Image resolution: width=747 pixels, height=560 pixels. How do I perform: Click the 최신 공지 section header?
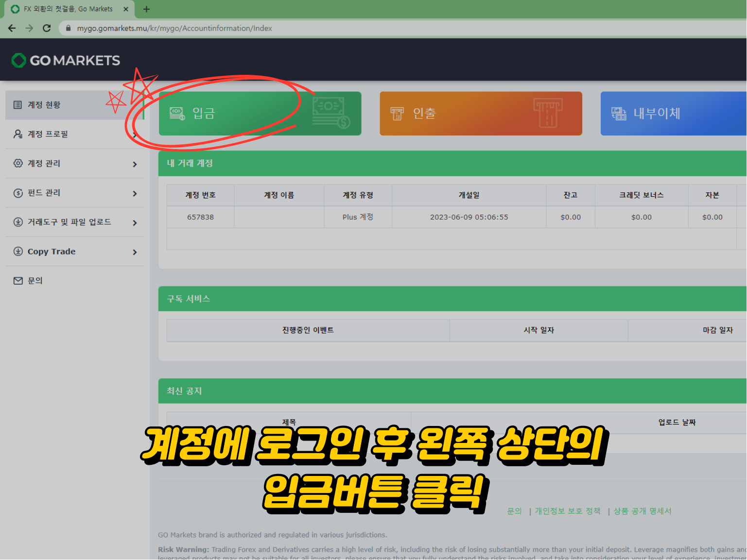pos(452,391)
